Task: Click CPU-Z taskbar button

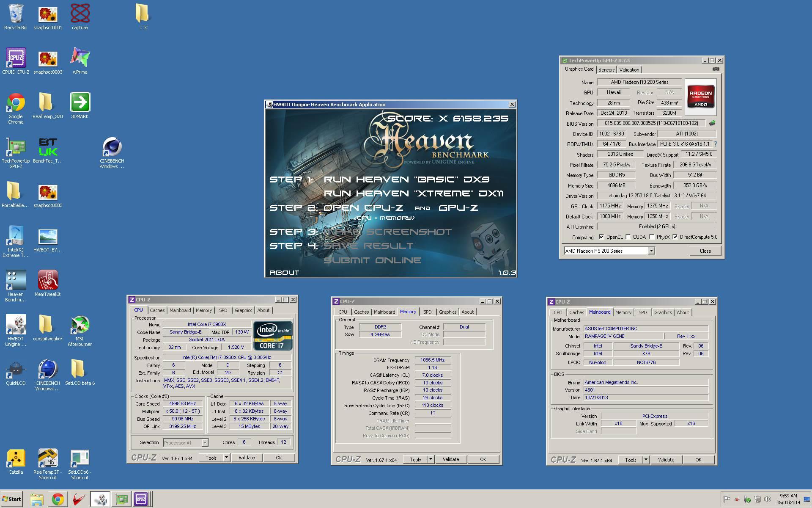Action: tap(141, 500)
